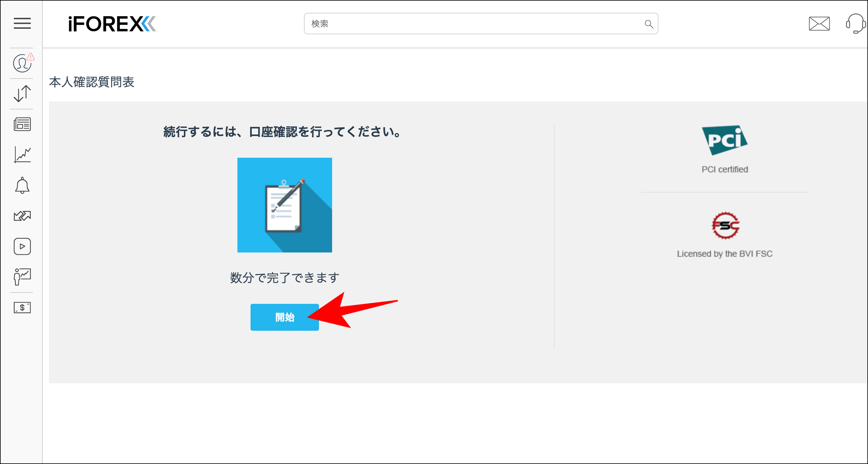Open the market trends chart section
This screenshot has height=464, width=868.
[22, 154]
